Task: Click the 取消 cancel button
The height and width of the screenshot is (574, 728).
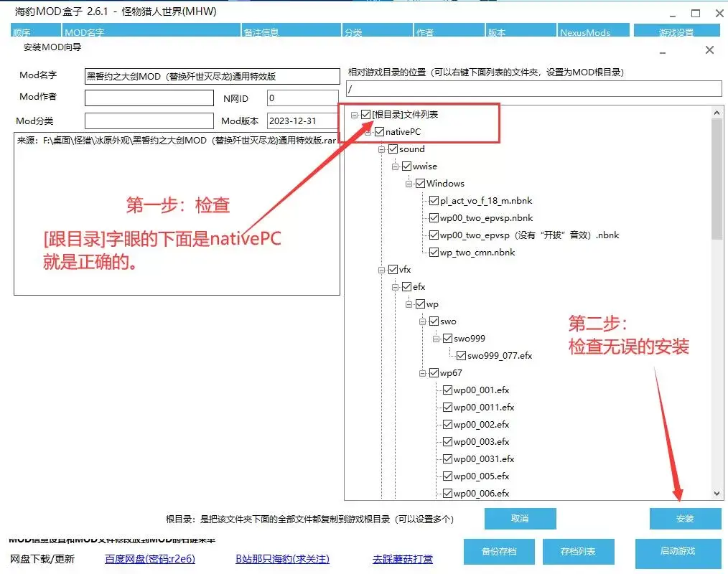Action: (520, 519)
